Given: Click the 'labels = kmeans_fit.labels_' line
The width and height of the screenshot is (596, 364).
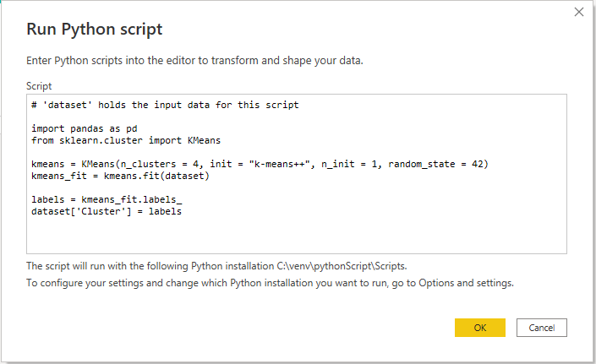Looking at the screenshot, I should point(107,199).
